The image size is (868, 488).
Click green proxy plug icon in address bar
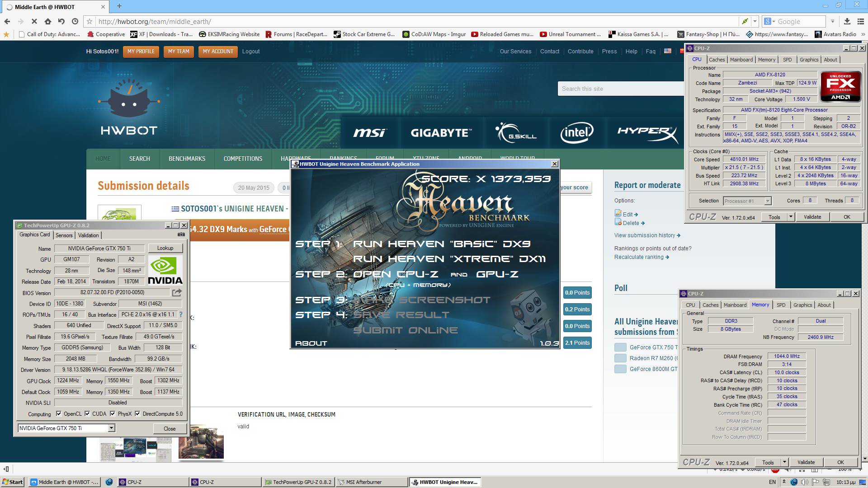coord(745,21)
